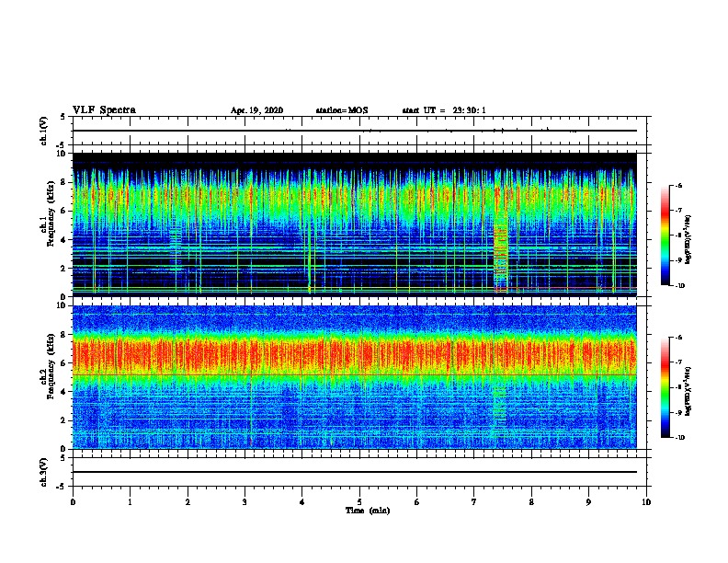
Task: Click the horizontal 5 kHz line in ch.2 spectrogram
Action: pyautogui.click(x=355, y=374)
